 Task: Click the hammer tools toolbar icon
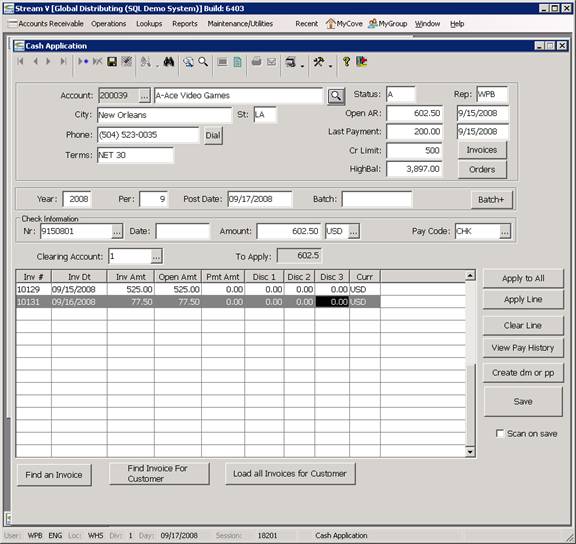coord(318,62)
